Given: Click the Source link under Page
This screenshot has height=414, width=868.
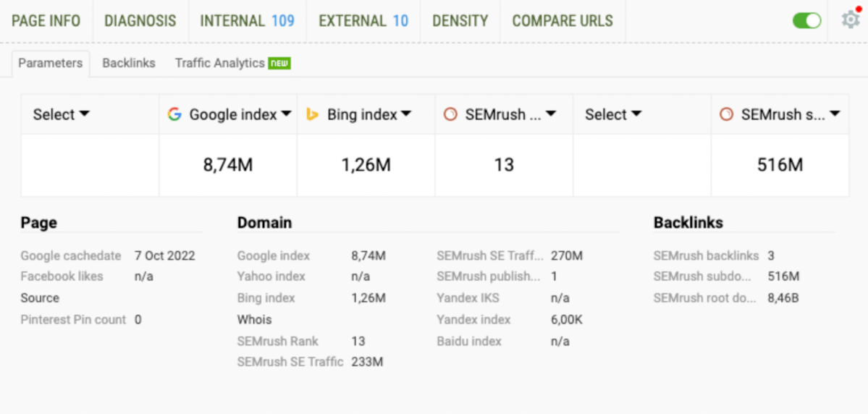Looking at the screenshot, I should pos(40,297).
